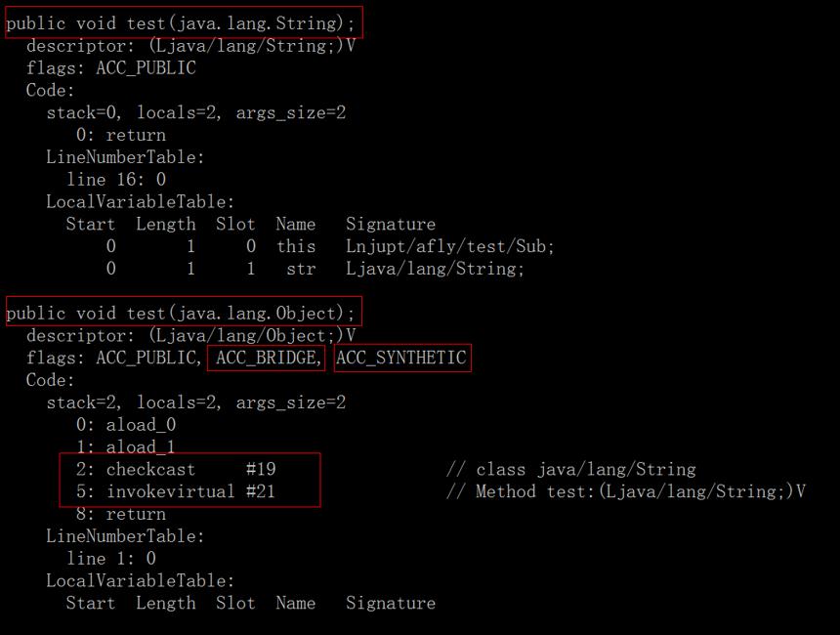Click the test(java.lang.Object) method signature

[180, 313]
